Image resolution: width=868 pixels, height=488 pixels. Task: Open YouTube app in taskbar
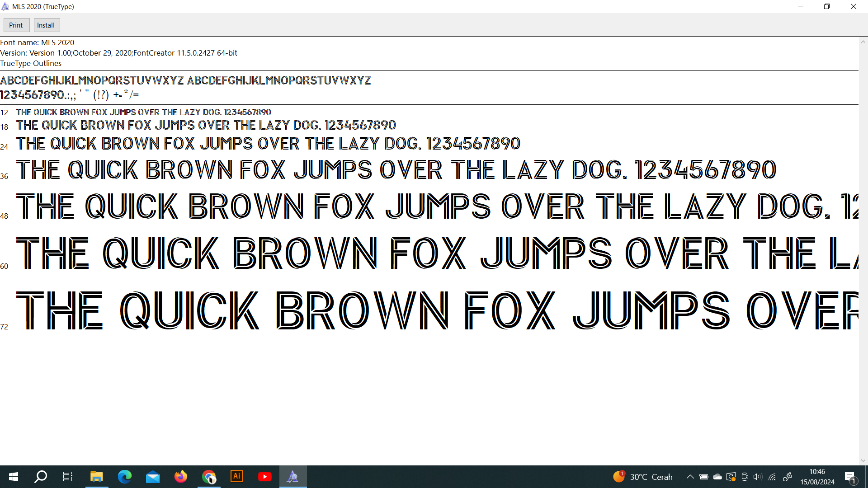pyautogui.click(x=265, y=477)
